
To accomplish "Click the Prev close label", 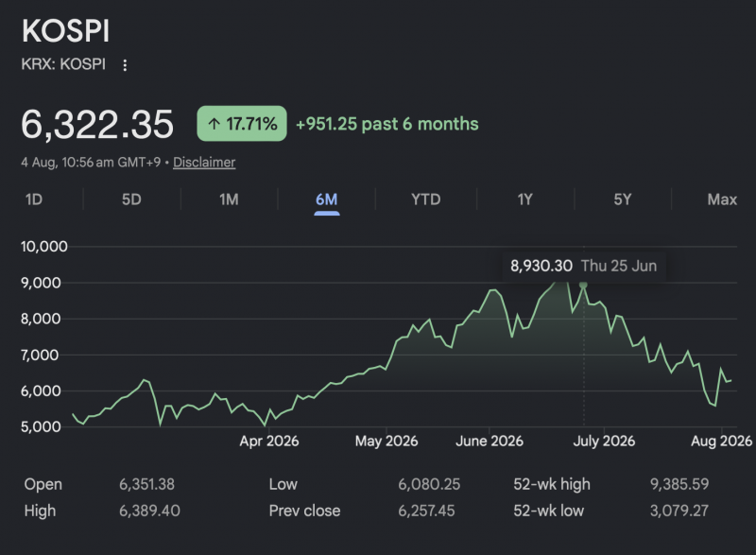I will coord(304,511).
